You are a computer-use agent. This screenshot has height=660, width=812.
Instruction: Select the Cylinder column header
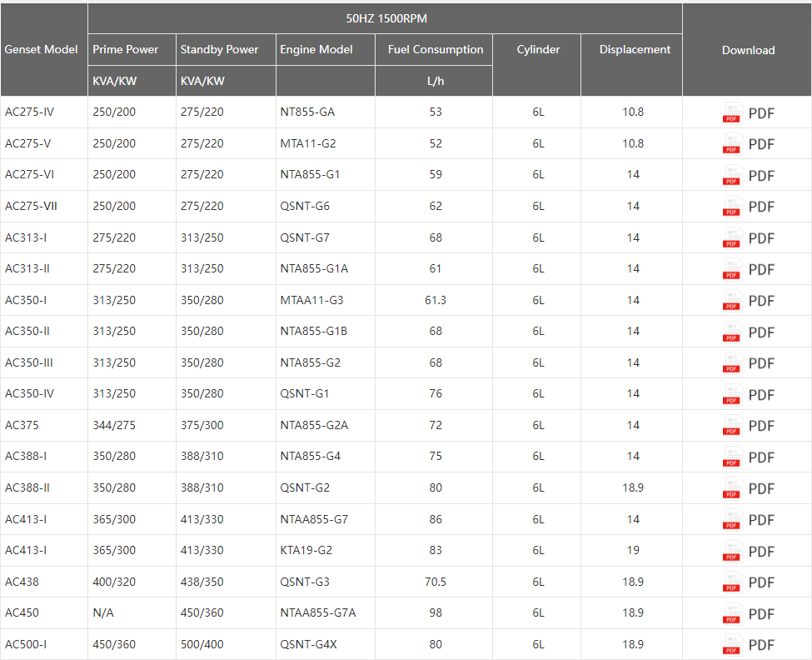coord(537,65)
